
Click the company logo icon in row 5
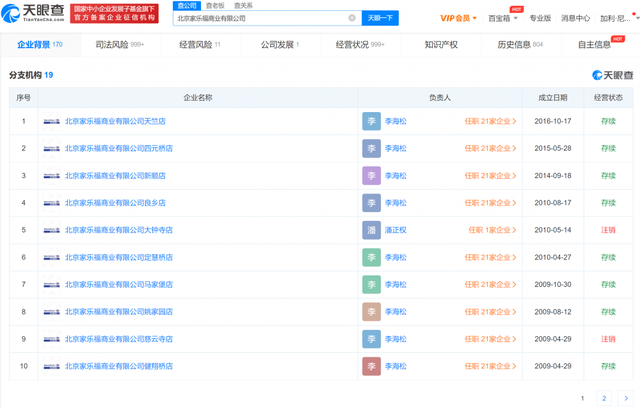51,230
